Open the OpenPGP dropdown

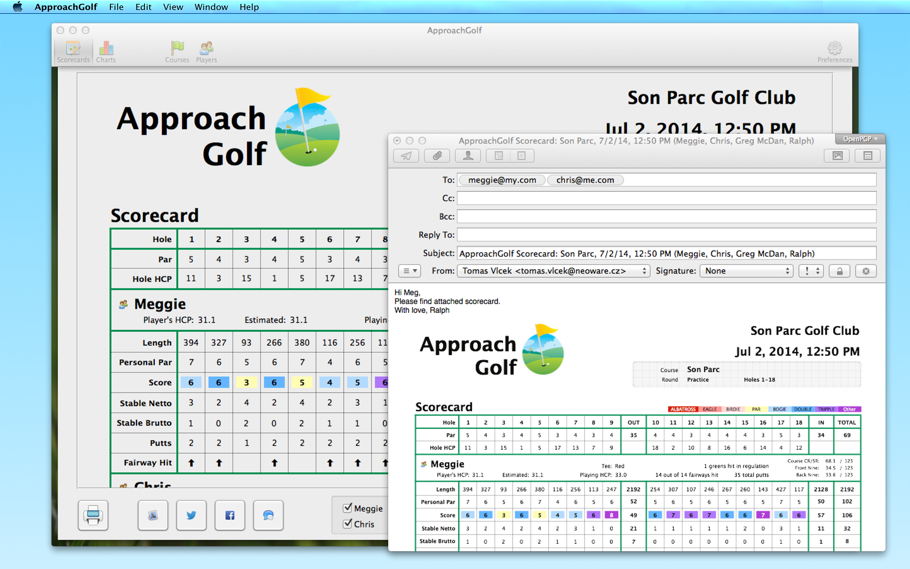point(860,139)
